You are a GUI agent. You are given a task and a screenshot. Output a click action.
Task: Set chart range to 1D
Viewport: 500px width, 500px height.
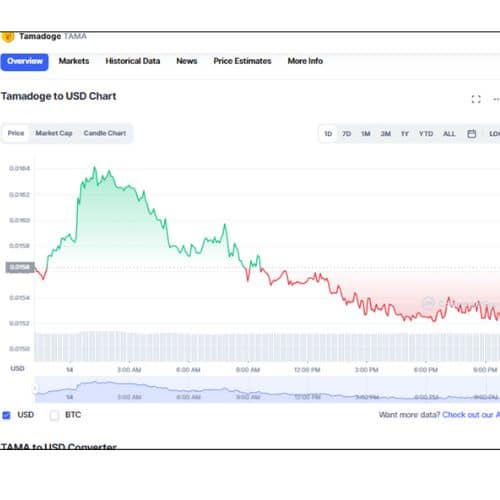[x=328, y=134]
